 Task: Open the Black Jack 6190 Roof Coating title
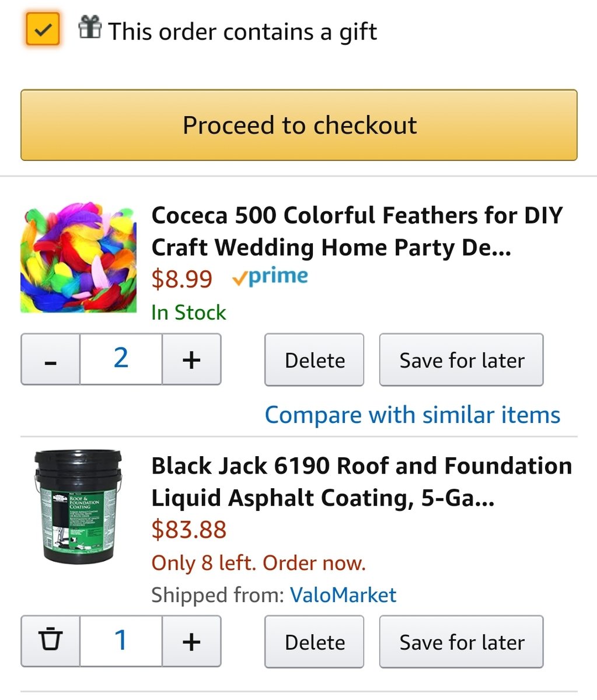point(361,482)
